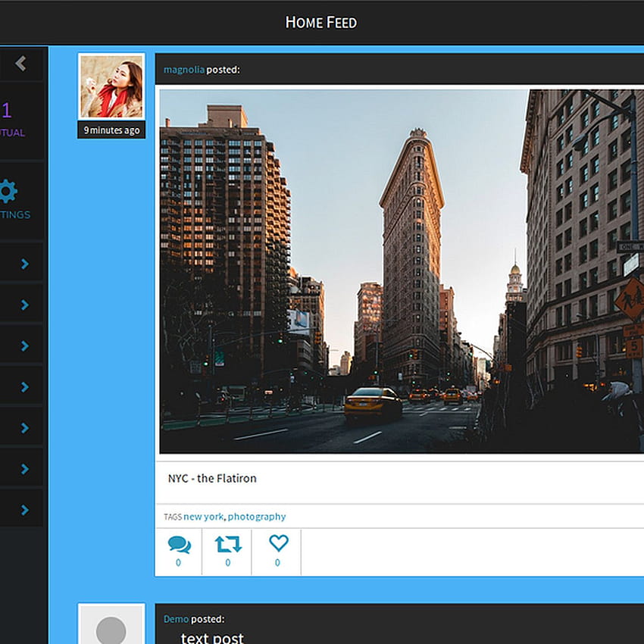The image size is (644, 644).
Task: Open the Flatiron building photo
Action: (402, 271)
